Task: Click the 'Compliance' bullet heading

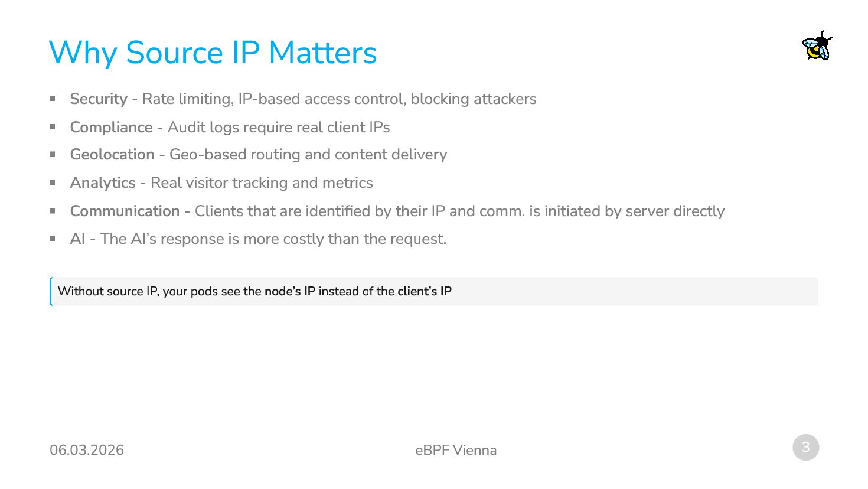Action: pos(111,127)
